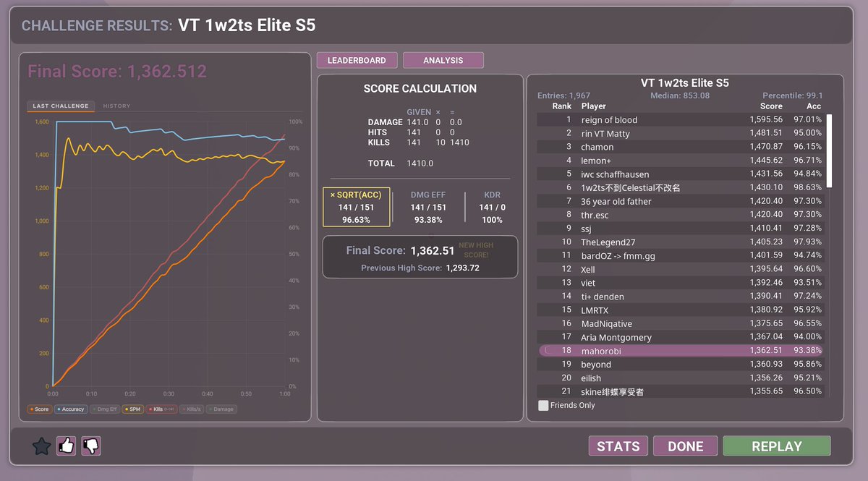Click the bardOZ -> fmm.gg entry
The image size is (868, 481).
[682, 255]
